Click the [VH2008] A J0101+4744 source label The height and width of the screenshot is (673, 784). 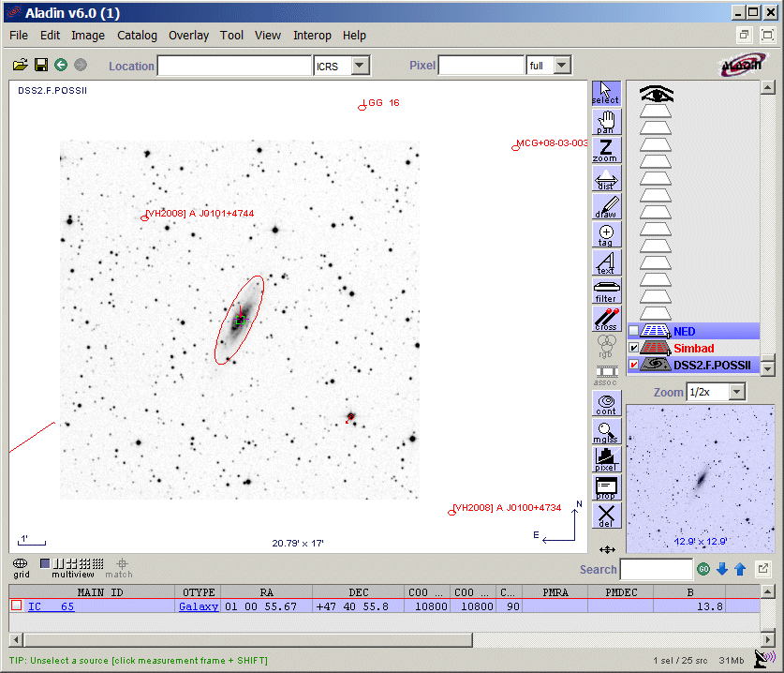(200, 213)
